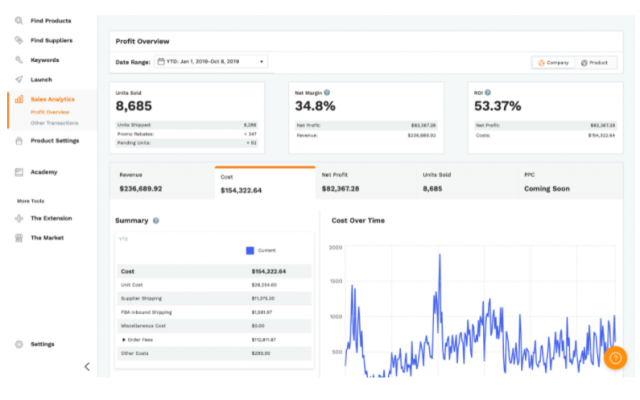640x400 pixels.
Task: Click the Find Products magnifier icon
Action: pos(19,20)
